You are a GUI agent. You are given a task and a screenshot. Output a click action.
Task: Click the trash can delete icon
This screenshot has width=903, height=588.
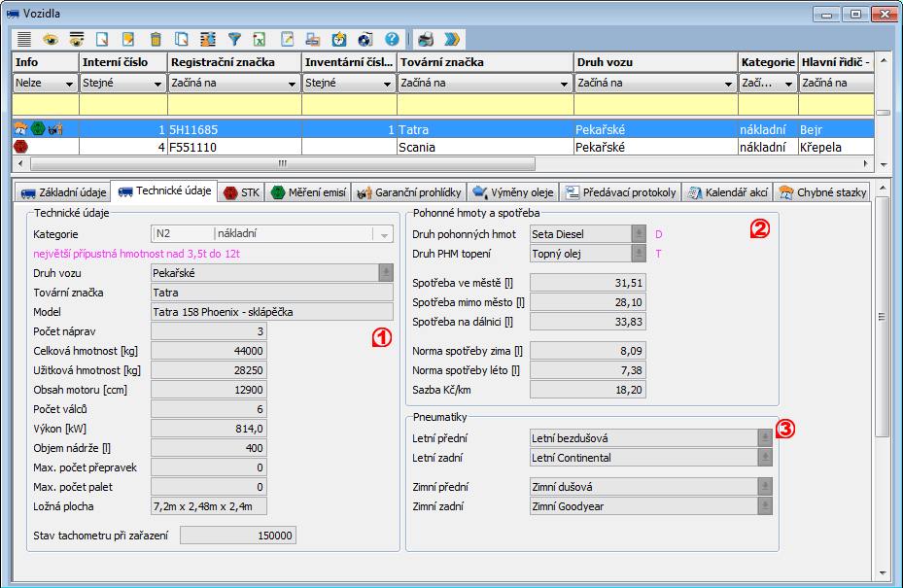pyautogui.click(x=156, y=40)
